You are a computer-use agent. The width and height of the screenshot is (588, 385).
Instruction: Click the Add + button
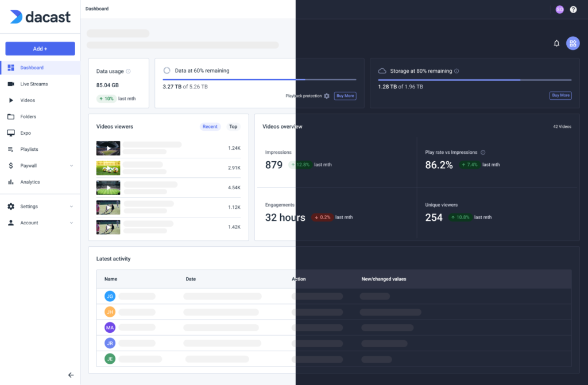pos(39,48)
